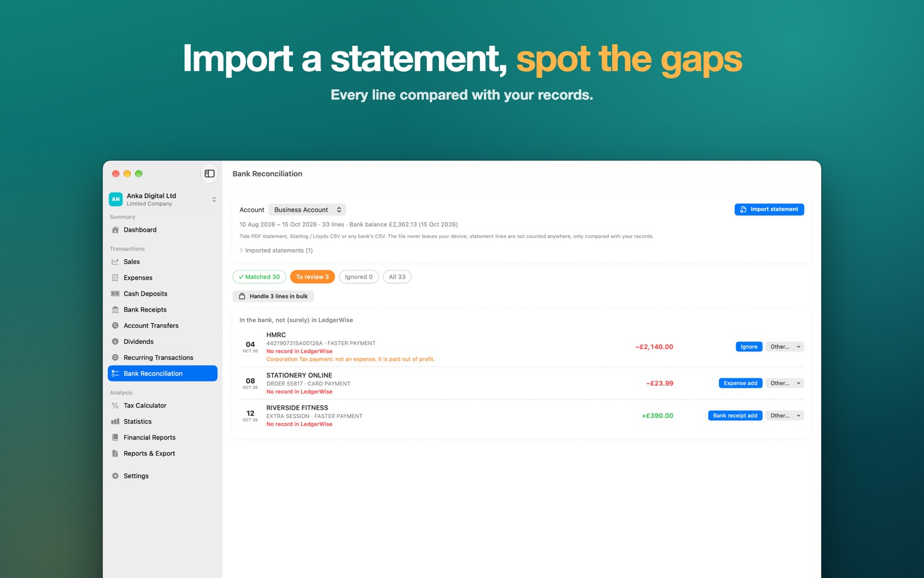Click the STATIONERY ONLINE payee name
The image size is (924, 578).
(x=299, y=376)
